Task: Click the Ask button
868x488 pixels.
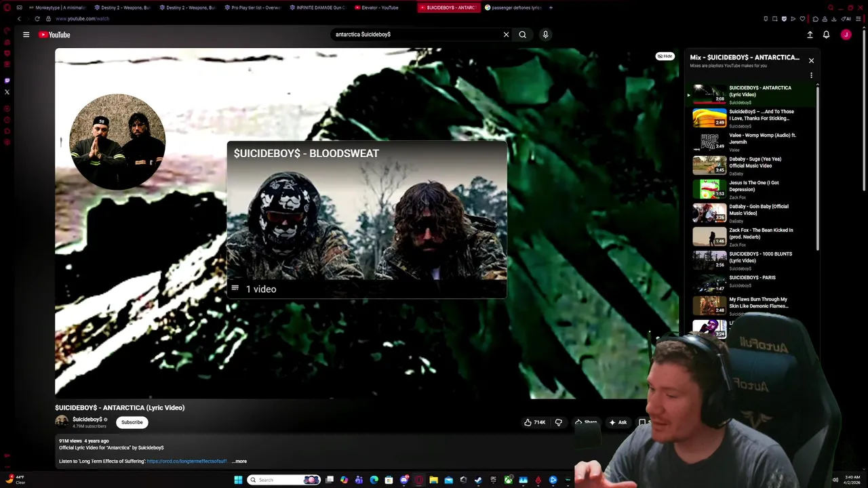Action: pyautogui.click(x=618, y=422)
